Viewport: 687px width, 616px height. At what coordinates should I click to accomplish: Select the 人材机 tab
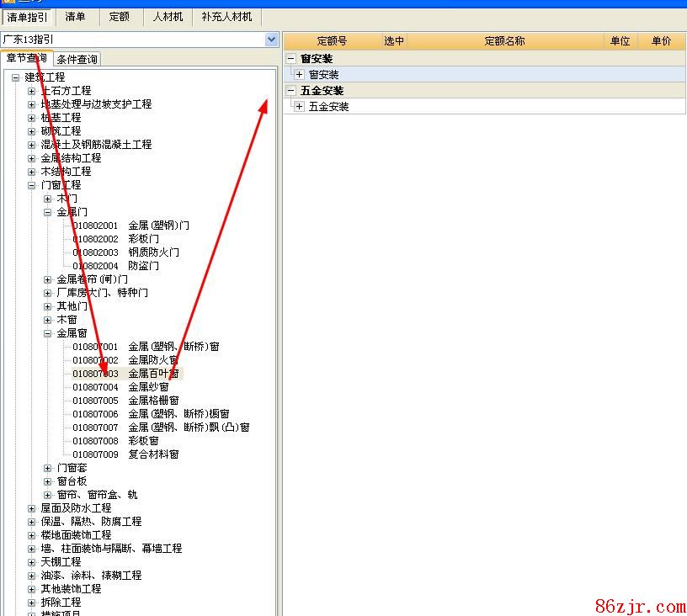point(168,17)
